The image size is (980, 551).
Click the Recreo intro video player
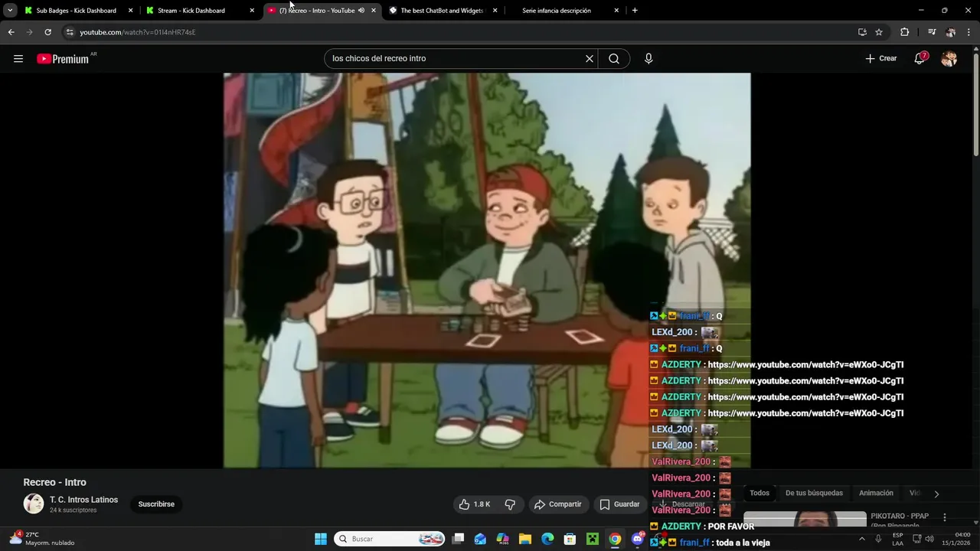click(x=487, y=270)
